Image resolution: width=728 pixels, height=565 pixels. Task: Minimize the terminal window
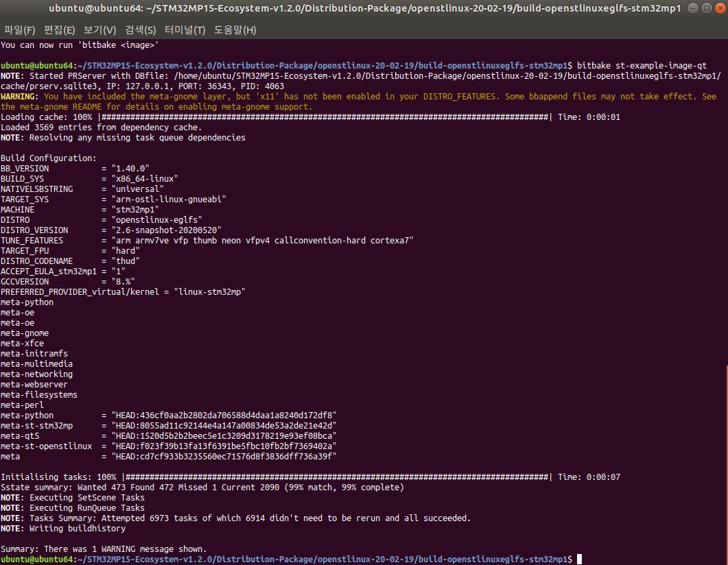point(692,8)
